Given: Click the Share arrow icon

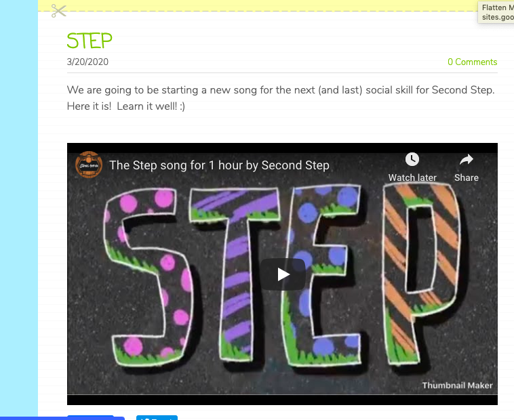Looking at the screenshot, I should tap(466, 159).
